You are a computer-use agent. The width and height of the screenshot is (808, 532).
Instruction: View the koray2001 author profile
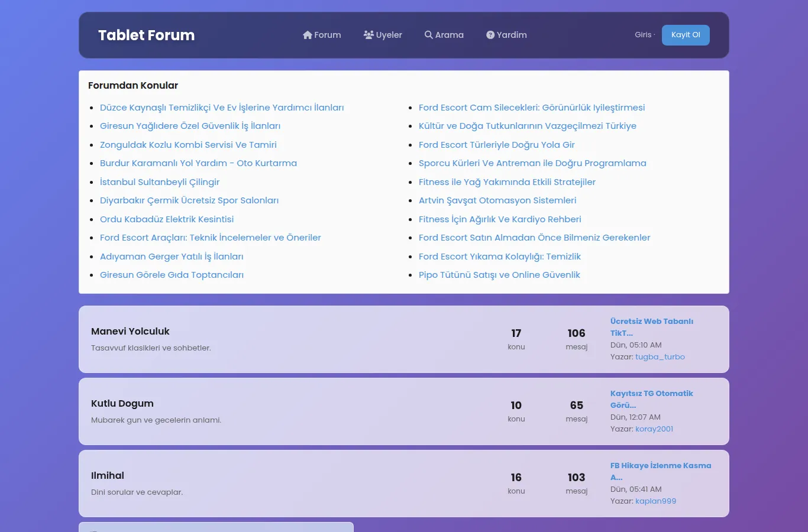coord(654,429)
